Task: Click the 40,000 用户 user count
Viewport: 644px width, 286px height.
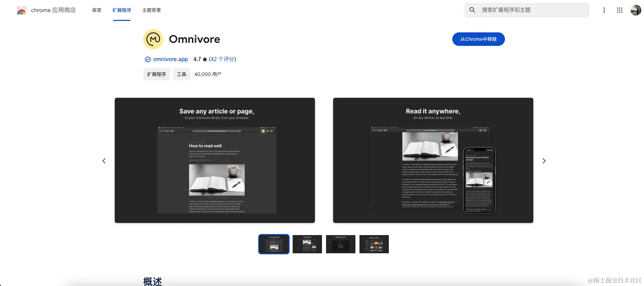Action: coord(208,74)
